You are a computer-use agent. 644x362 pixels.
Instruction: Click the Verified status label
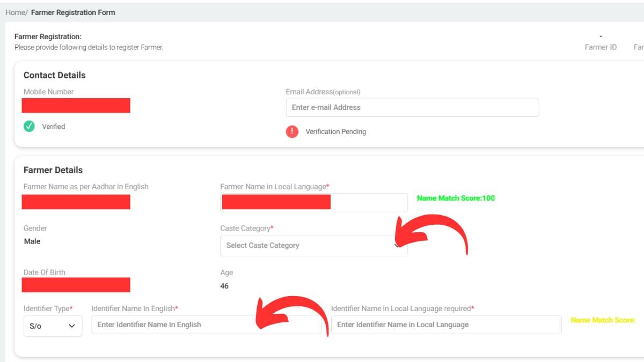(53, 127)
